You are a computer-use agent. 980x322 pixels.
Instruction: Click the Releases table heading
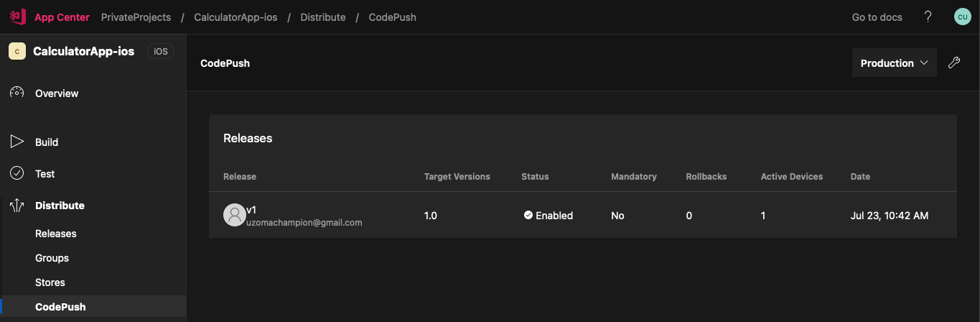248,138
